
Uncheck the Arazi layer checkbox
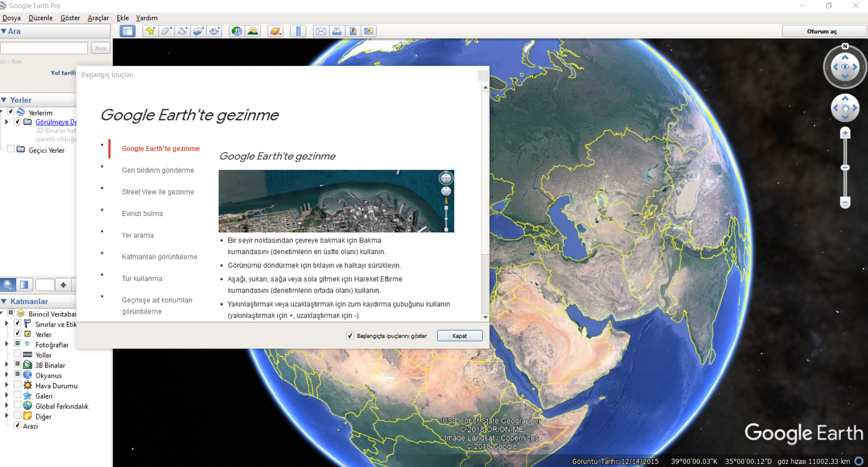click(x=18, y=425)
